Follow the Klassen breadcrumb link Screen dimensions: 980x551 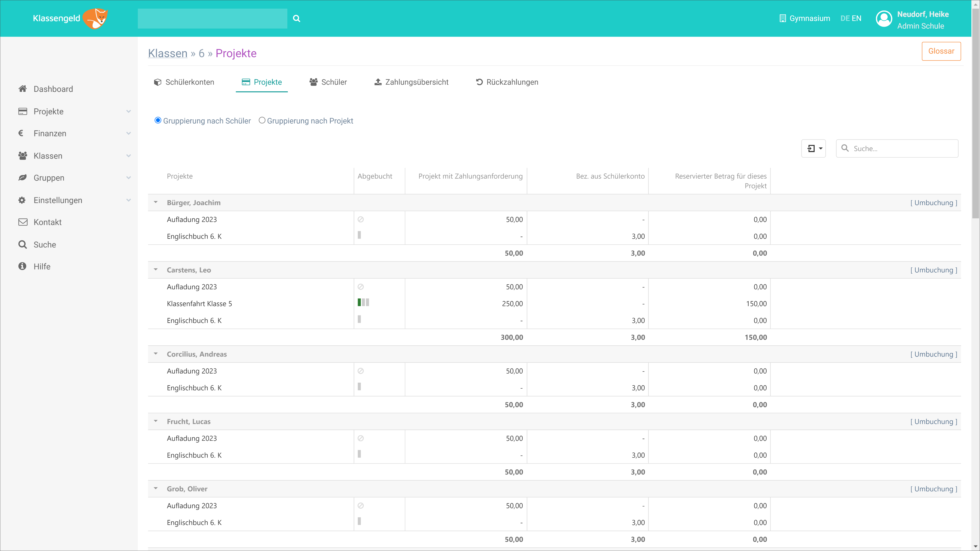tap(168, 53)
